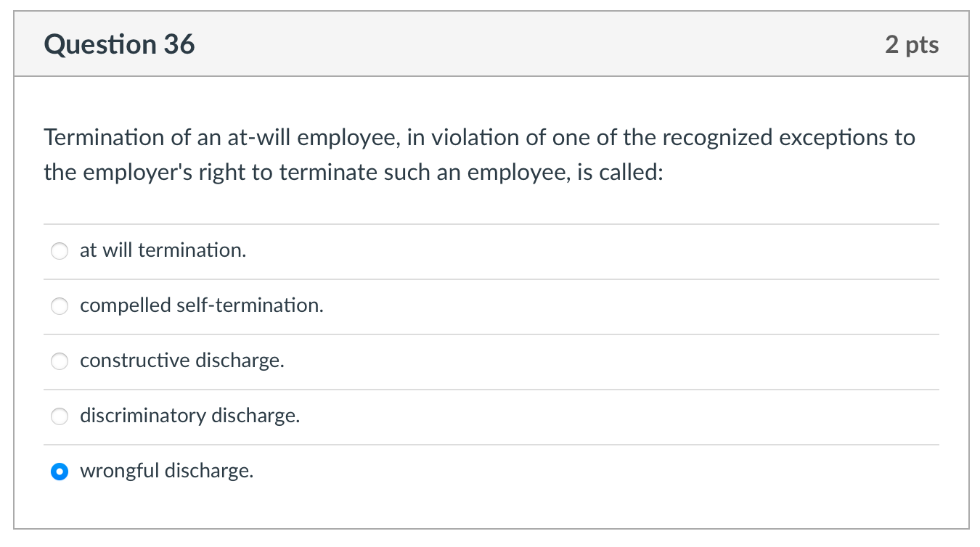Click the "Question 36" header label
The height and width of the screenshot is (547, 980).
click(119, 44)
